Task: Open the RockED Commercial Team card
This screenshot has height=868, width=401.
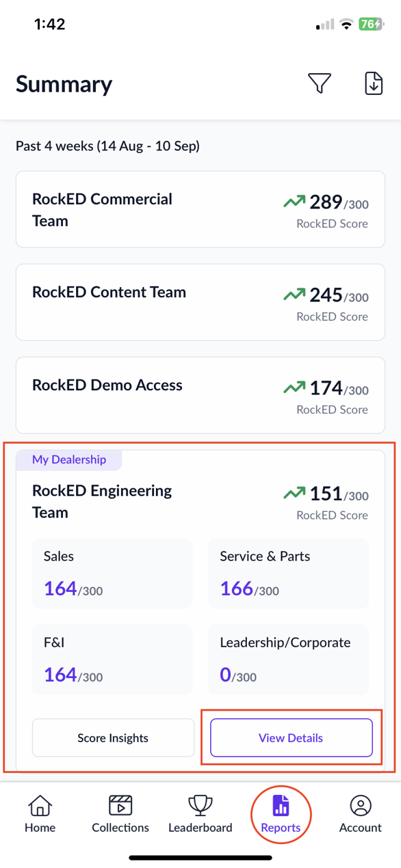Action: click(x=200, y=208)
